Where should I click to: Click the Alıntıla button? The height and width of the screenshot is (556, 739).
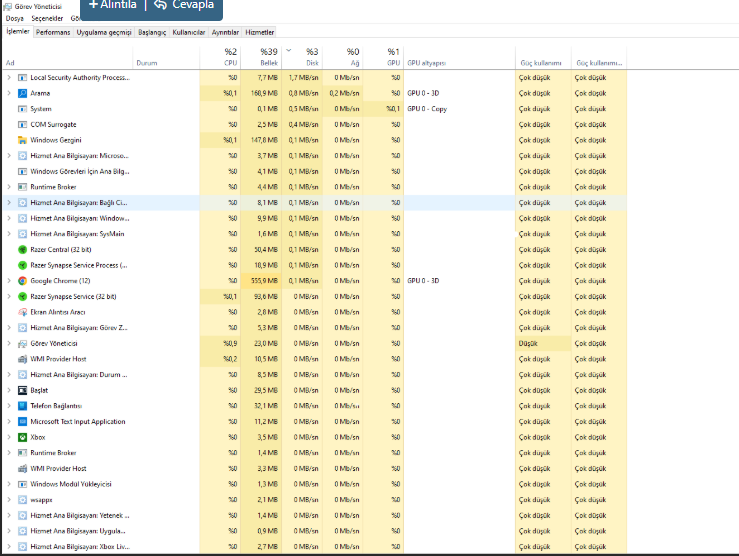113,5
